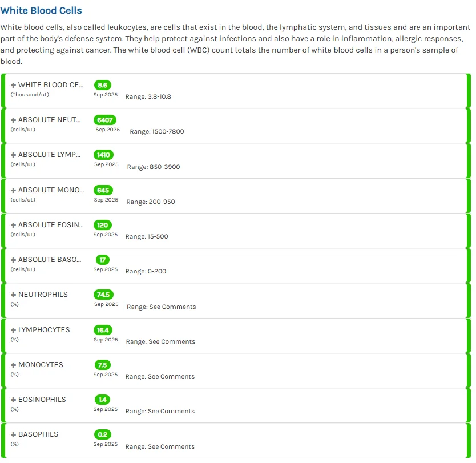
Task: Expand the ABSOLUTE NEUT... row plus icon
Action: coord(13,120)
